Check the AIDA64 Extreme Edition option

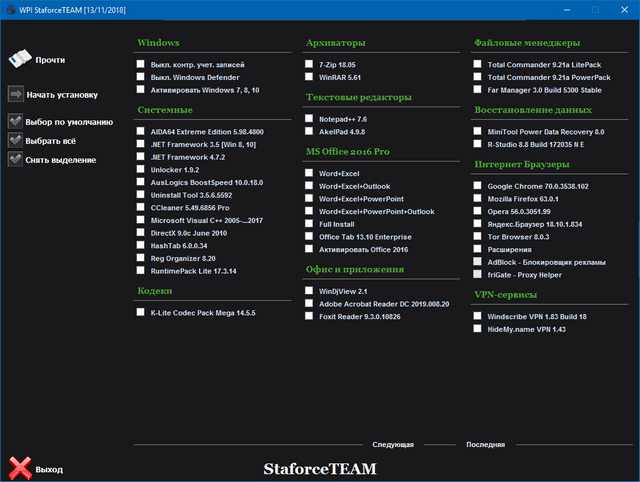click(142, 131)
